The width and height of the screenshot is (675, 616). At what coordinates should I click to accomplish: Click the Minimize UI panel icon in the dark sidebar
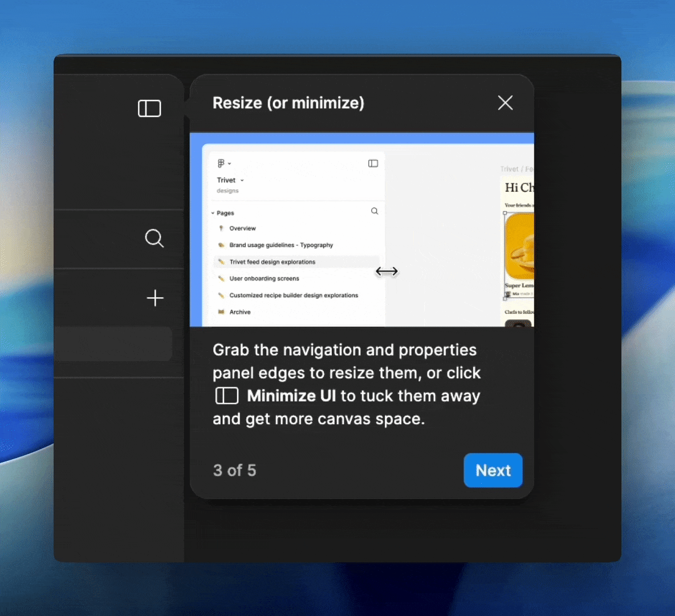point(149,108)
